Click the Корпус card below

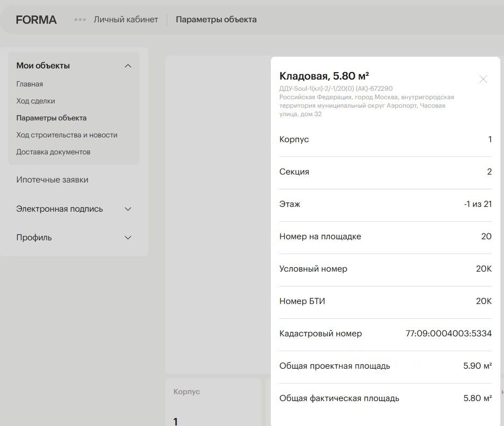click(212, 402)
